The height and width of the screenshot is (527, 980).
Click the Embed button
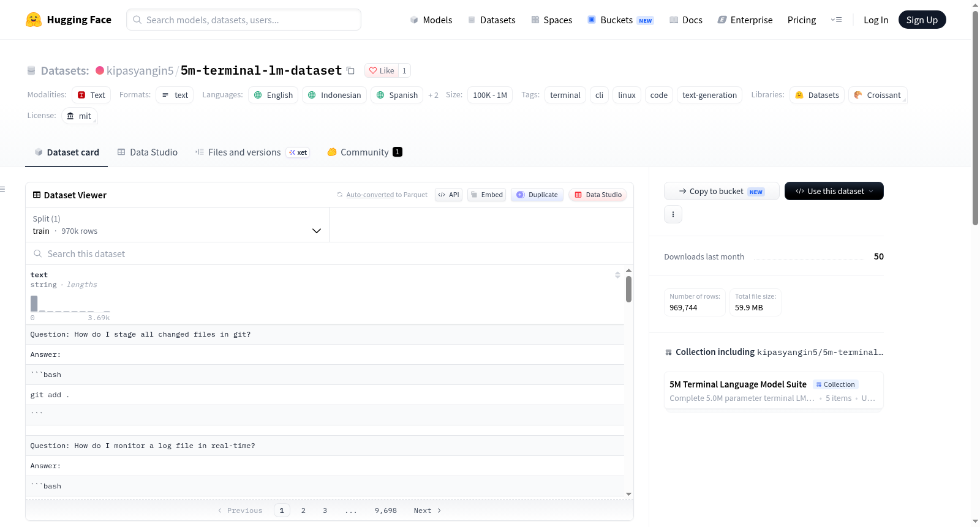(x=487, y=195)
